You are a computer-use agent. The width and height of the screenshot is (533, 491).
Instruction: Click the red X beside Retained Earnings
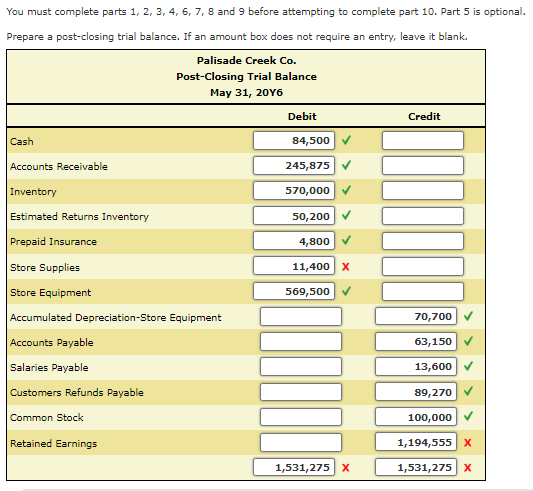[468, 442]
